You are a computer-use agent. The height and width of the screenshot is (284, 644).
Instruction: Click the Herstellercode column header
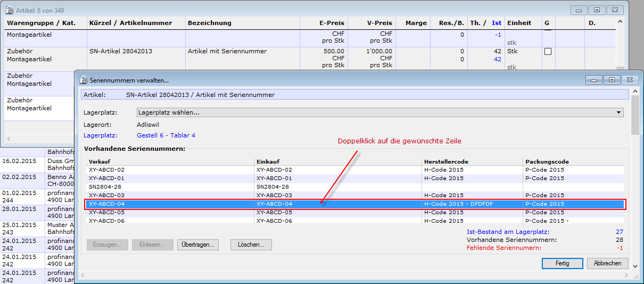tap(446, 161)
